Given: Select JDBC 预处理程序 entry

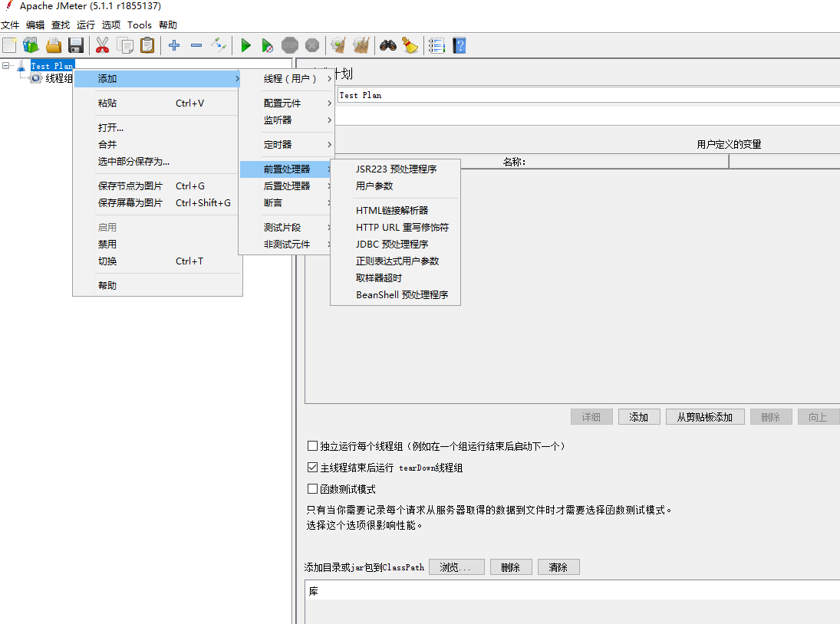Looking at the screenshot, I should pos(395,244).
